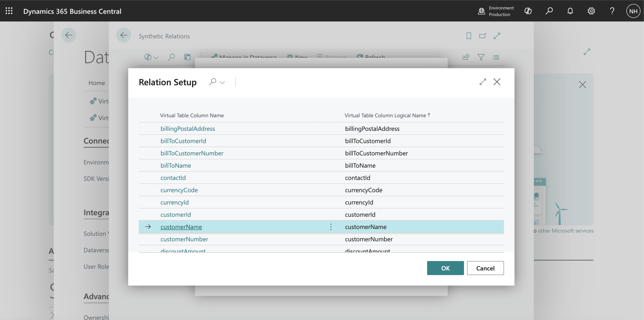Select the currencyCode column link

pos(179,190)
